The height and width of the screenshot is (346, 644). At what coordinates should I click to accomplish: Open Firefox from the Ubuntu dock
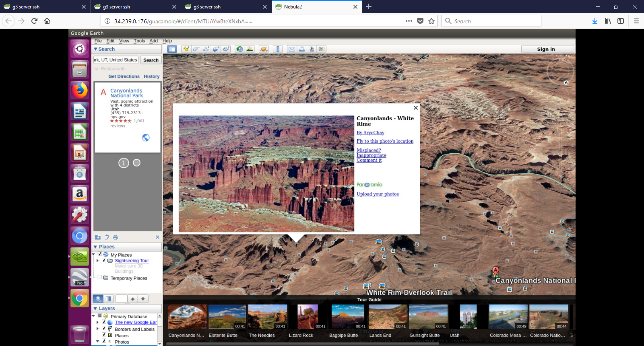tap(80, 90)
